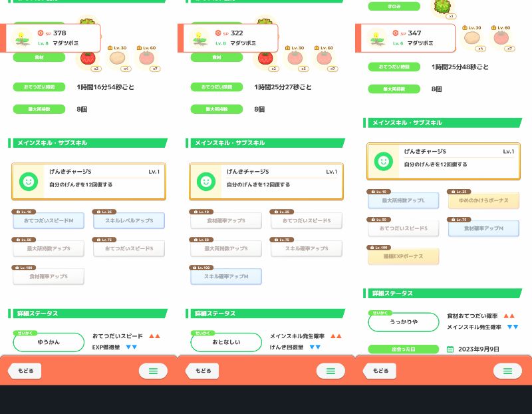This screenshot has height=414, width=532.
Task: Select 最大所持数アップS in the SP 378 panel
Action: [49, 248]
